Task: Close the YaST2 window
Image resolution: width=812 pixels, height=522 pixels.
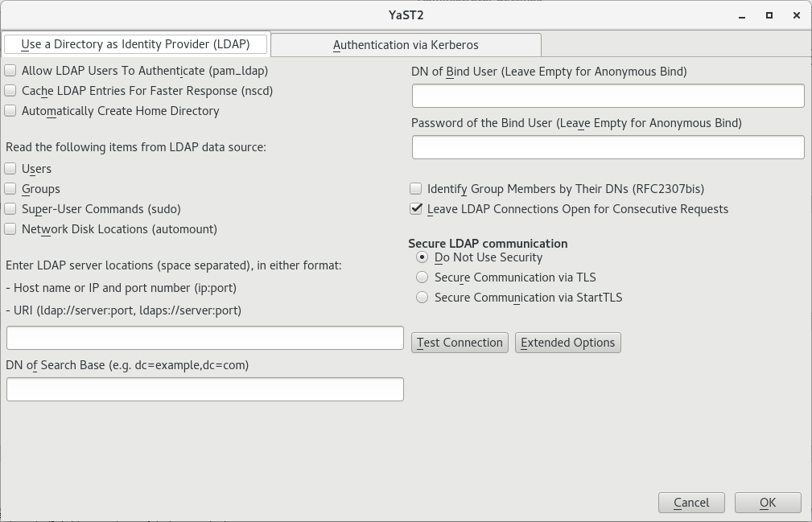Action: pyautogui.click(x=798, y=15)
